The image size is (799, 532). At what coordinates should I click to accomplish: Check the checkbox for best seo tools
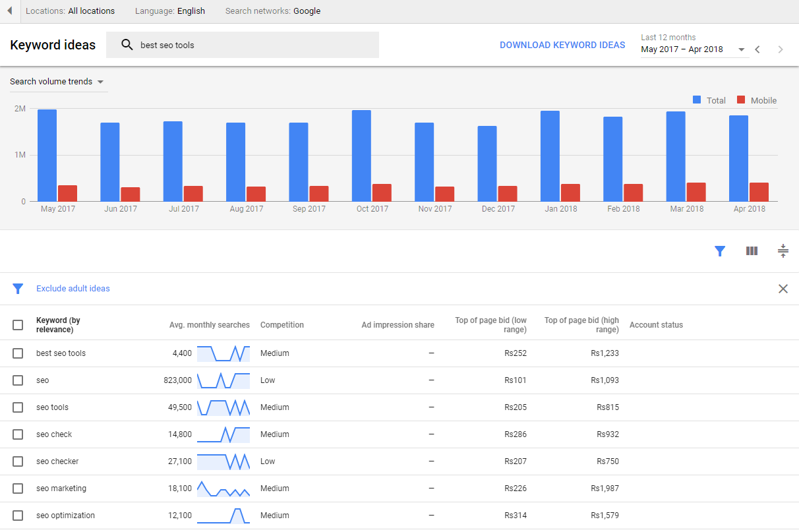[x=18, y=353]
